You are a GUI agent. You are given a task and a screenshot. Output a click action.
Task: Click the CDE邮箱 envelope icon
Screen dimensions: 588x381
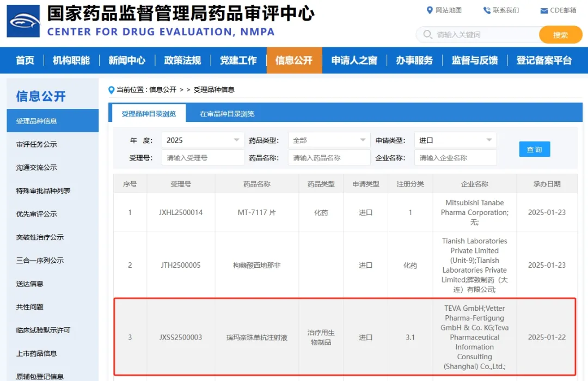543,11
